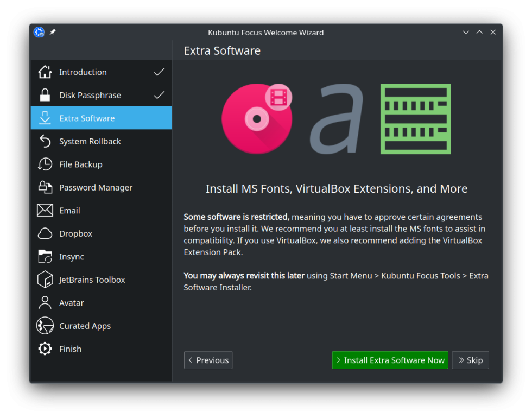Open the Email envelope icon
Viewport: 532px width, 418px height.
point(45,210)
